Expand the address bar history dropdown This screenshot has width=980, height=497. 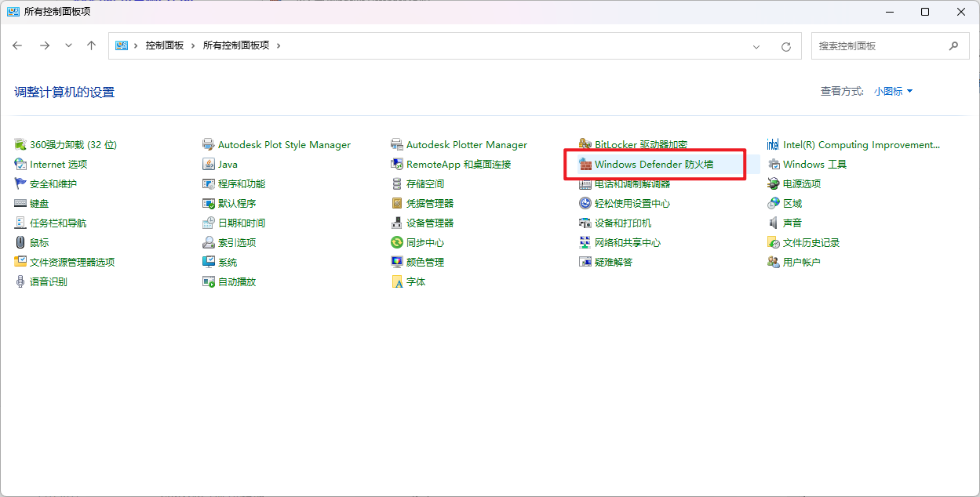coord(756,46)
